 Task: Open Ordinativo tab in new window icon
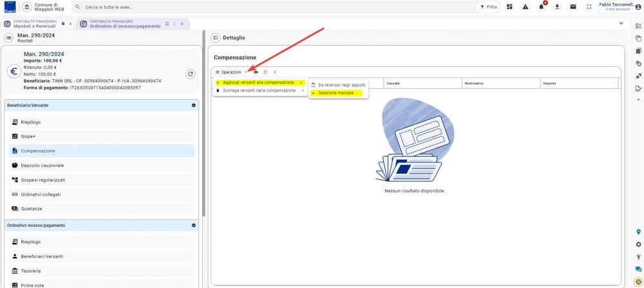(167, 24)
